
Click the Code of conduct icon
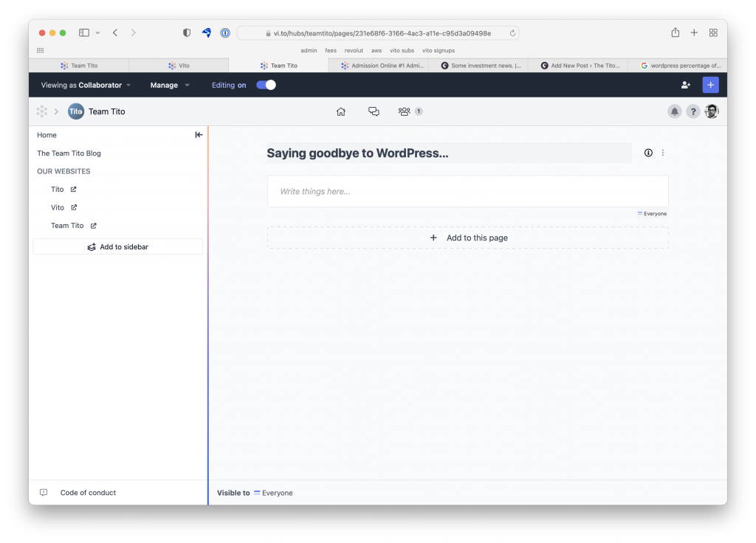pos(44,493)
